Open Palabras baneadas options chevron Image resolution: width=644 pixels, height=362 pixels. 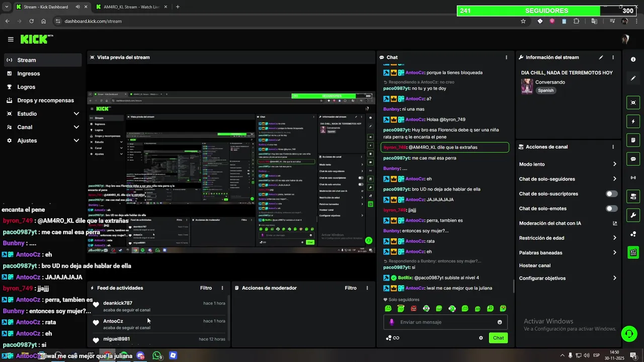pos(615,252)
